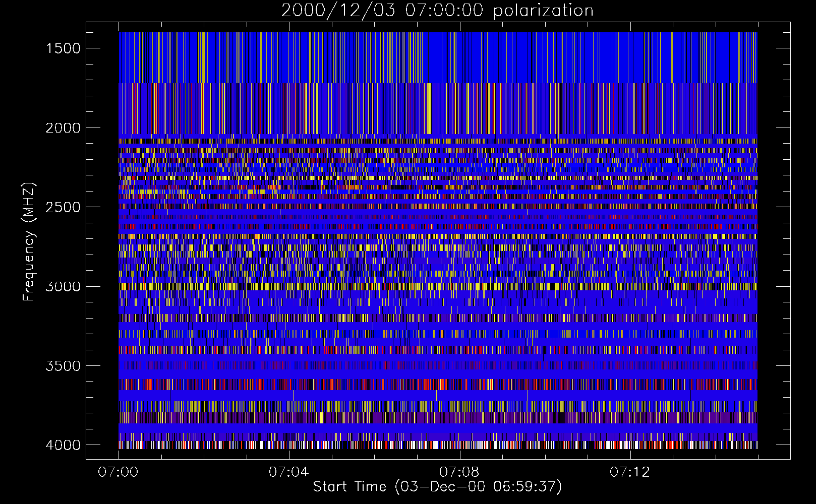Click the 'Start Time (03-Dec-00 06:59:37)' axis title

click(437, 487)
